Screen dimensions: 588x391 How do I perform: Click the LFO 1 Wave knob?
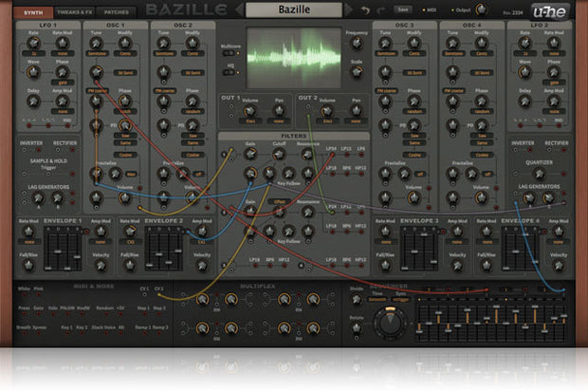[33, 72]
